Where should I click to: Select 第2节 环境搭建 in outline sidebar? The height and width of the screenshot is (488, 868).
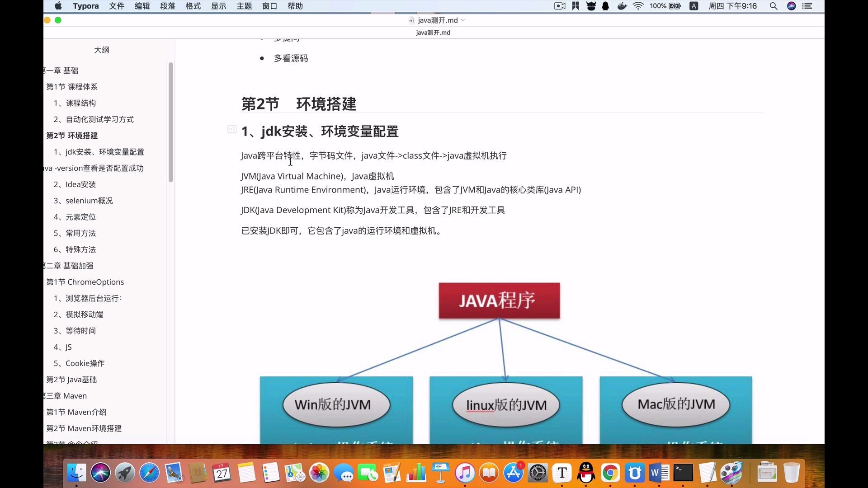(x=71, y=136)
